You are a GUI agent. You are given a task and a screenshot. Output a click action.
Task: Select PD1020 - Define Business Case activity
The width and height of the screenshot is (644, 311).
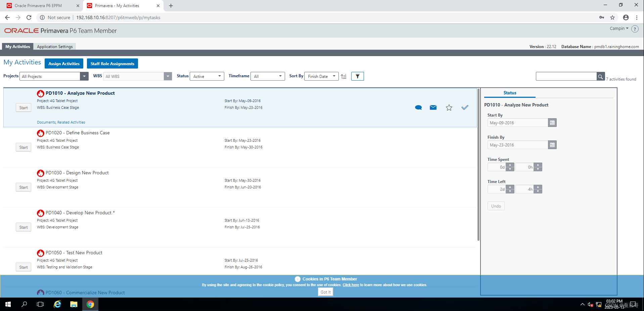(78, 133)
